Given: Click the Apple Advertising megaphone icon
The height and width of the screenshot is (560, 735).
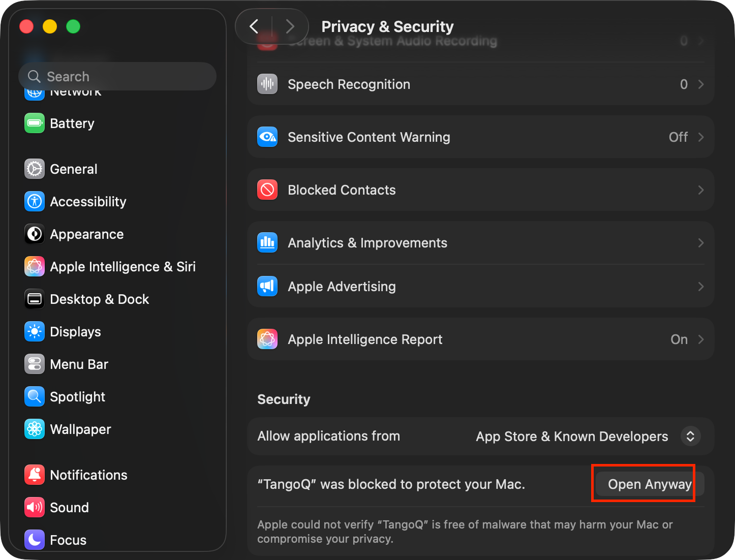Looking at the screenshot, I should [x=267, y=286].
